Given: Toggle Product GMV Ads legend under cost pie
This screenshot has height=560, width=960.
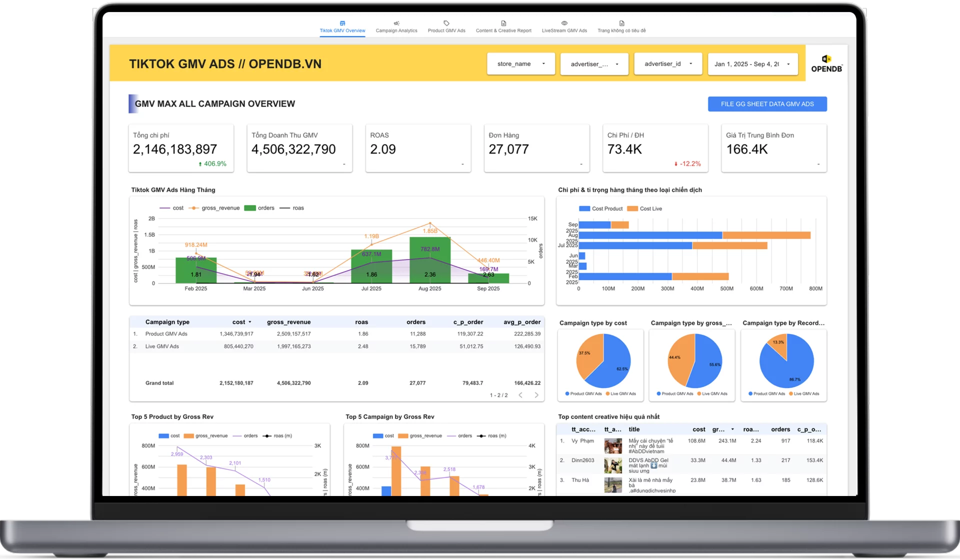Looking at the screenshot, I should point(583,394).
